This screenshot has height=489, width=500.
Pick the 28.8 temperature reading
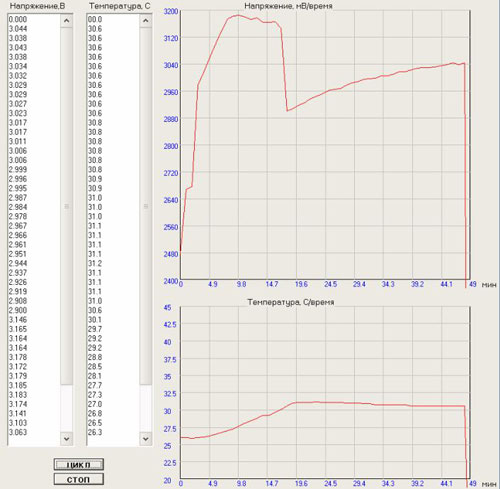95,357
